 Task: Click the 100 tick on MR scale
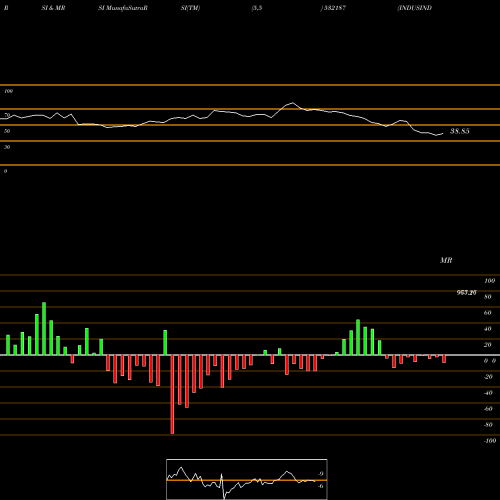[x=489, y=281]
